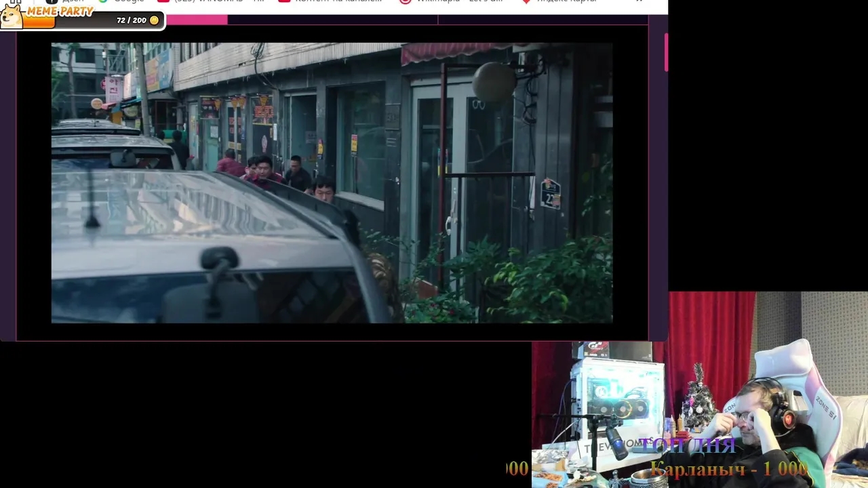868x488 pixels.
Task: Click the 72 / 200 coin counter
Action: pos(132,20)
